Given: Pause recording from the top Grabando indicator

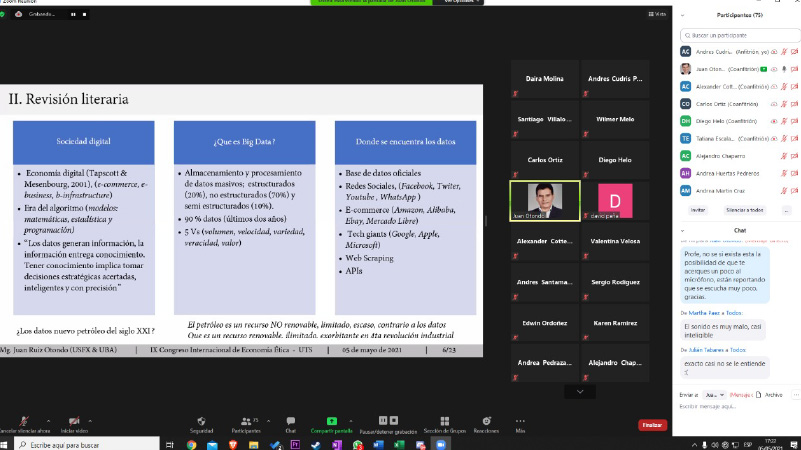Looking at the screenshot, I should [73, 14].
